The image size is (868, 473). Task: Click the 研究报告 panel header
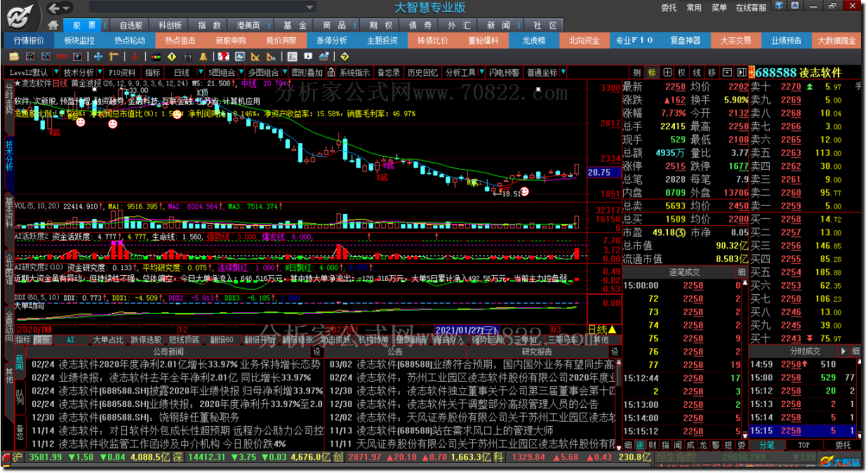[537, 351]
